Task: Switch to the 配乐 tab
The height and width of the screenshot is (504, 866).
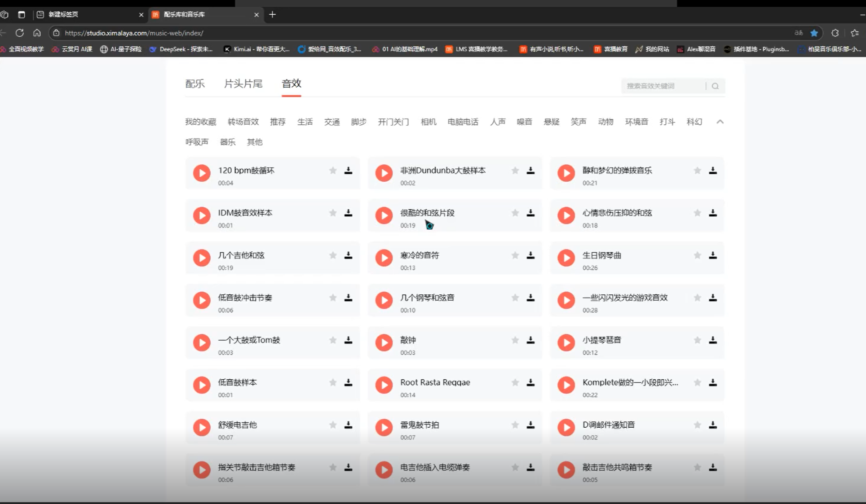Action: [x=195, y=83]
